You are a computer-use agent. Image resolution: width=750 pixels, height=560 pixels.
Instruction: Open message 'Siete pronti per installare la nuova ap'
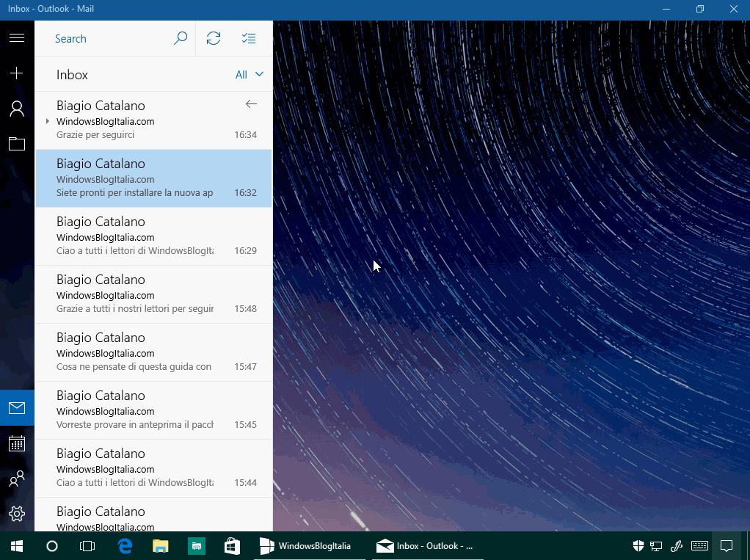coord(154,178)
